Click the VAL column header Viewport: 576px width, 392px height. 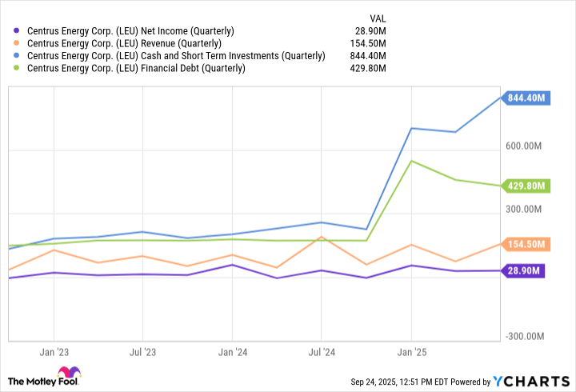tap(377, 16)
